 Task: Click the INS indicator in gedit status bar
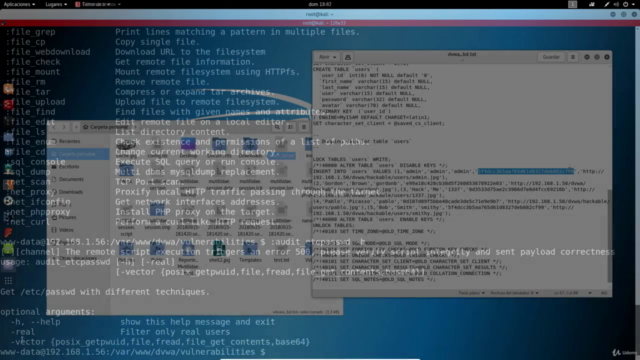pos(604,293)
